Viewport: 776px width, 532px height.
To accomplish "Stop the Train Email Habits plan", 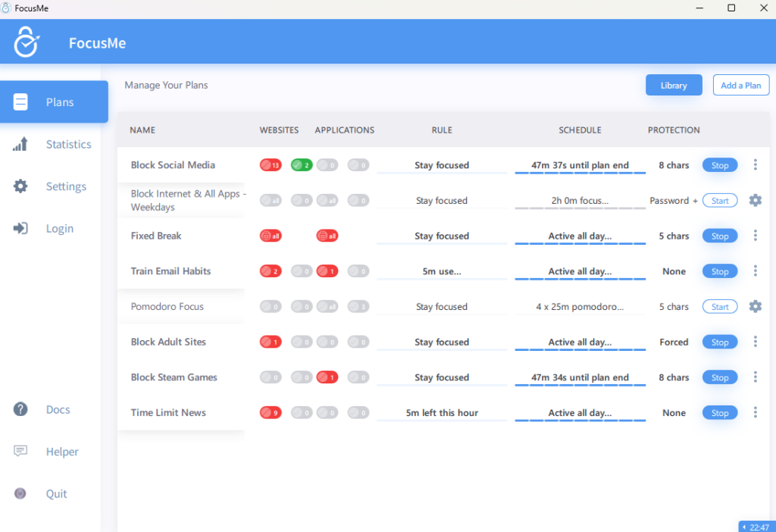I will click(x=720, y=271).
